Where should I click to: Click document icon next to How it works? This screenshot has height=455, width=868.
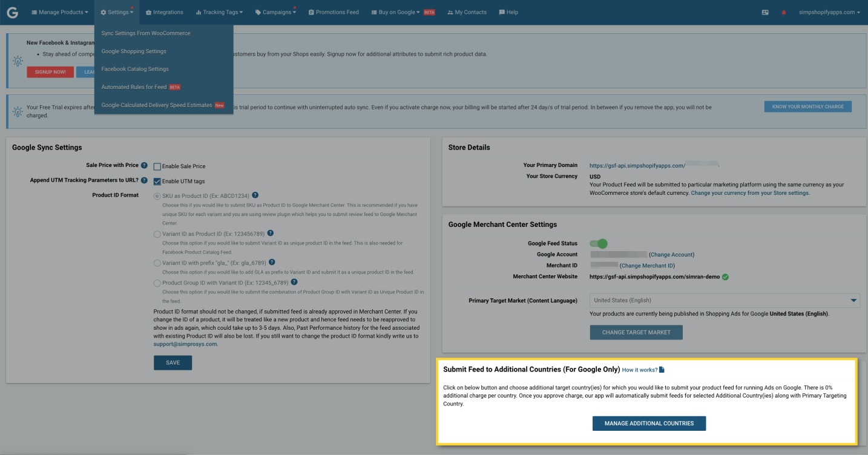click(662, 370)
